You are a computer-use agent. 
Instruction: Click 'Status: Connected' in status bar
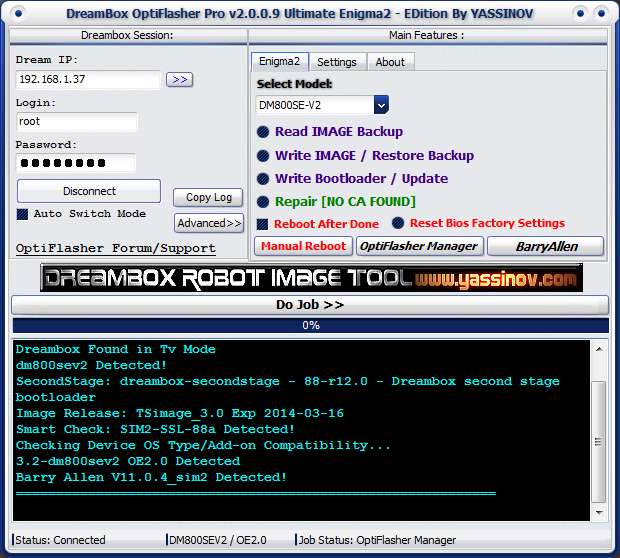[x=60, y=540]
